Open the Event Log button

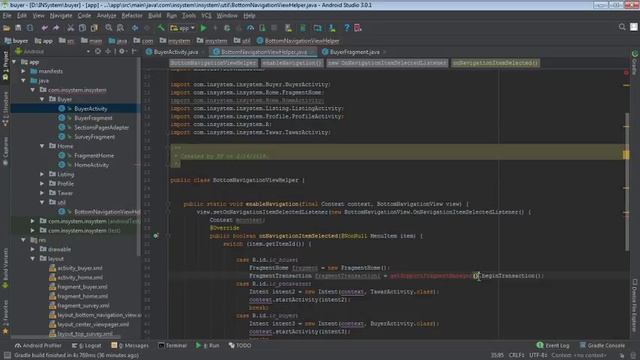553,346
